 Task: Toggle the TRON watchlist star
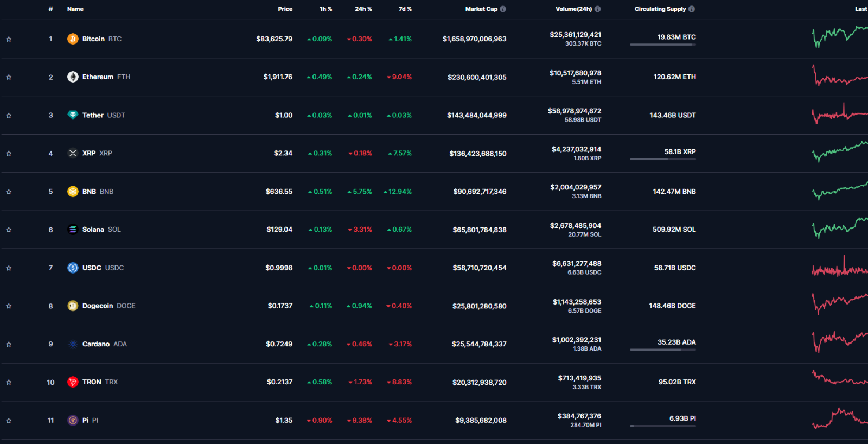(9, 382)
